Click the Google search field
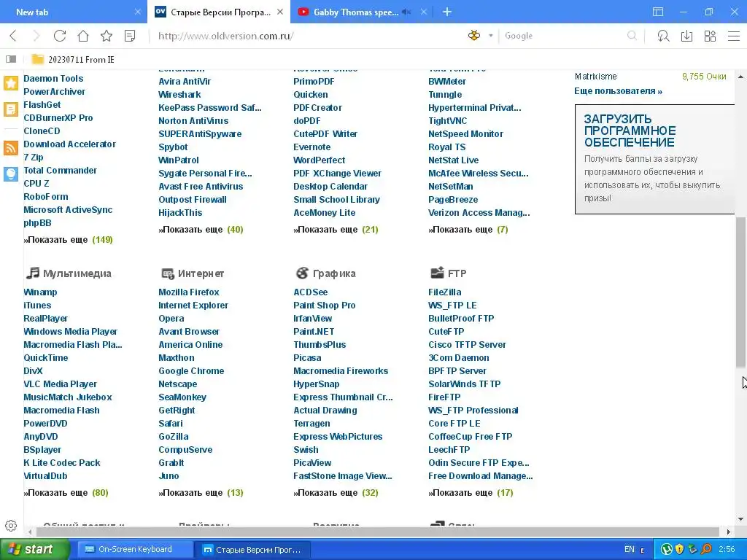747x560 pixels. pyautogui.click(x=564, y=36)
